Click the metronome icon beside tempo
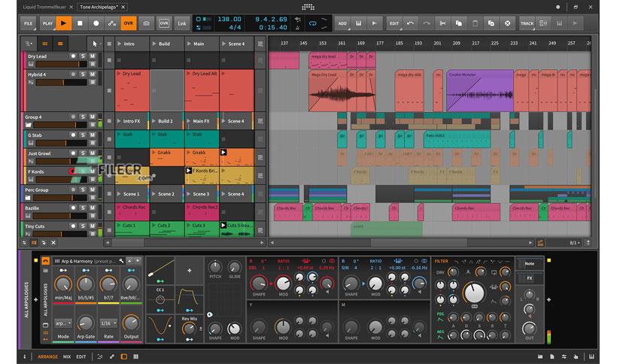The width and height of the screenshot is (629, 364). (298, 28)
